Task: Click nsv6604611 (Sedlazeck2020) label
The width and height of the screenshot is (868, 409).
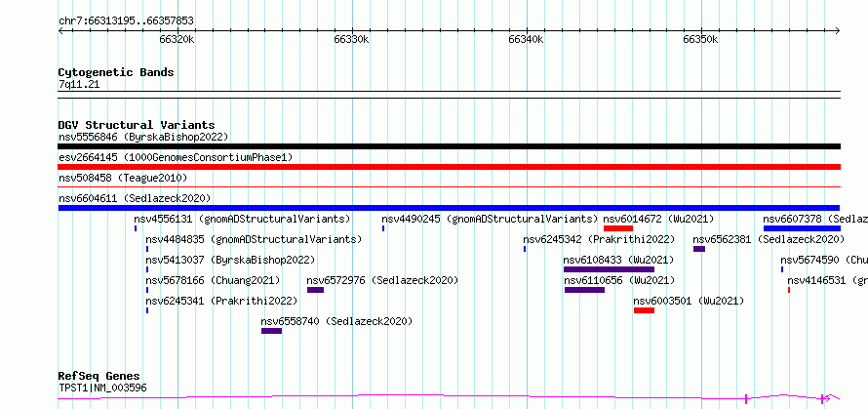Action: [135, 198]
